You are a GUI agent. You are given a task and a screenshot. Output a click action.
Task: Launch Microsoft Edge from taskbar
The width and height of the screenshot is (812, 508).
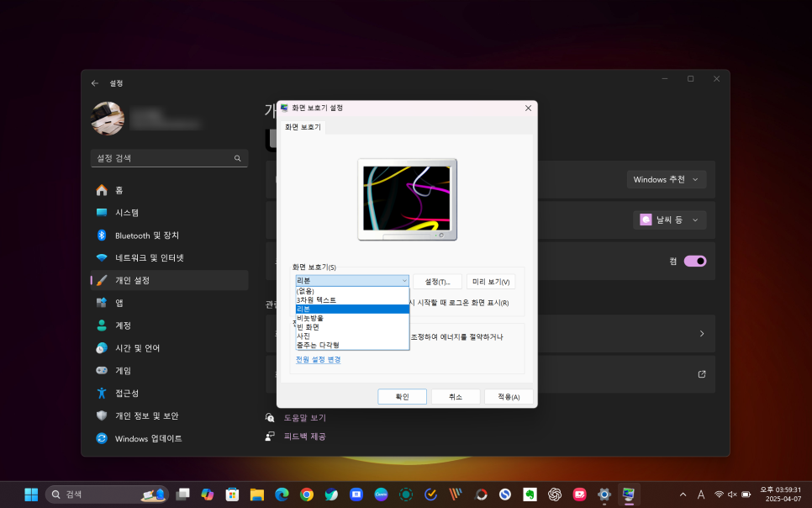[x=282, y=495]
